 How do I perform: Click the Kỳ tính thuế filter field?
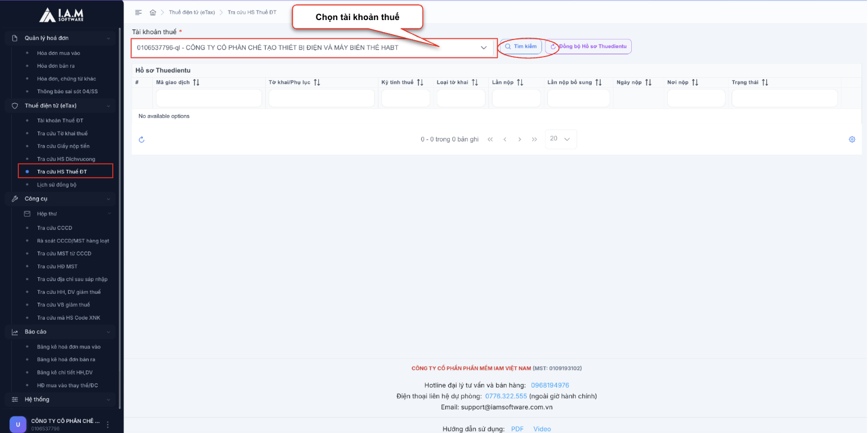(405, 99)
